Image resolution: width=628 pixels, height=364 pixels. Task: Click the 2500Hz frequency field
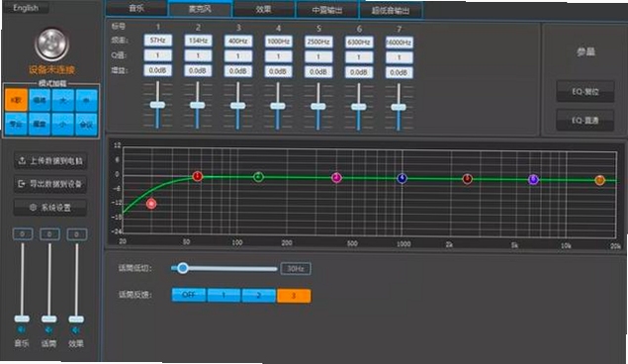(x=318, y=43)
